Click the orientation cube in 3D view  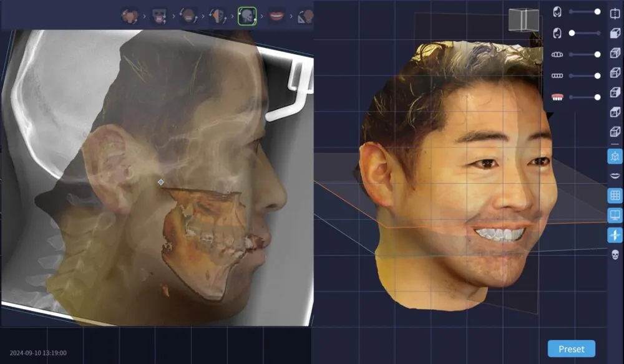523,20
